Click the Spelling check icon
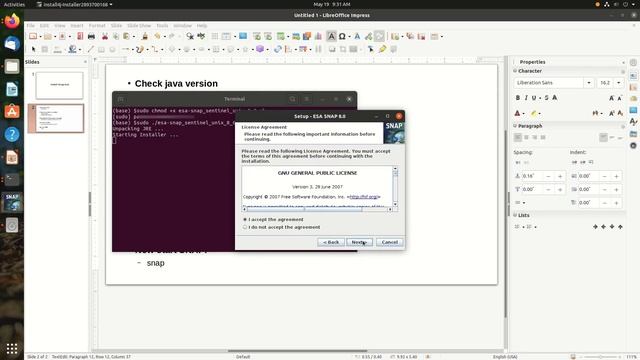640x360 pixels. click(x=201, y=36)
